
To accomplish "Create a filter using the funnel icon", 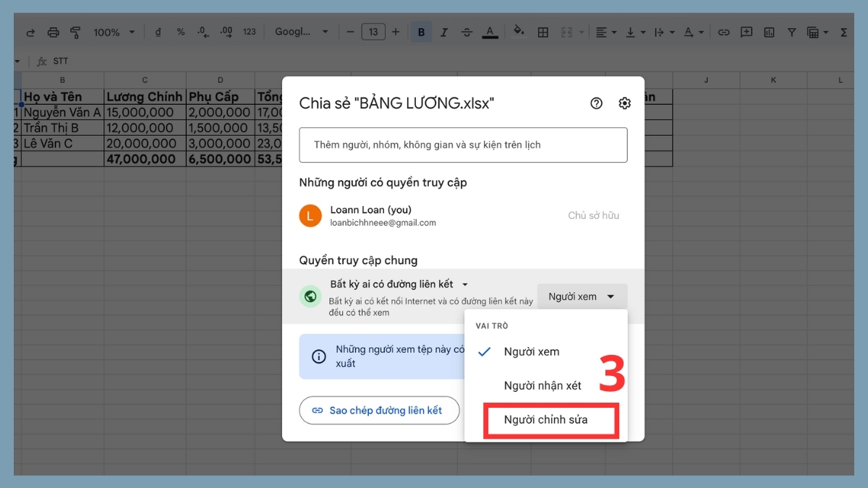I will (792, 31).
